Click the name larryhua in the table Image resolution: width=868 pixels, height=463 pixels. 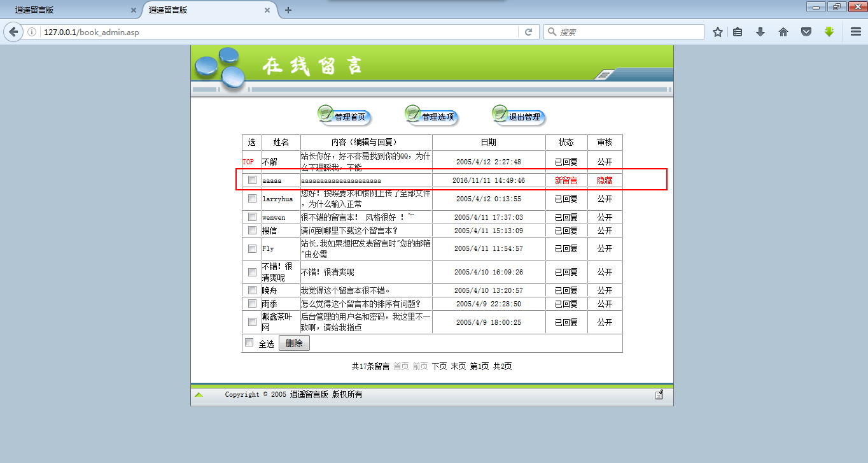click(x=277, y=199)
